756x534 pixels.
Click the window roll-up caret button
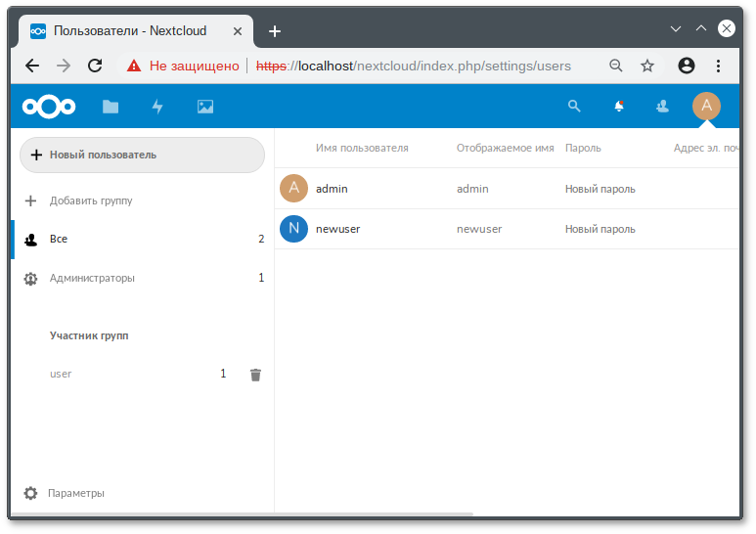701,28
